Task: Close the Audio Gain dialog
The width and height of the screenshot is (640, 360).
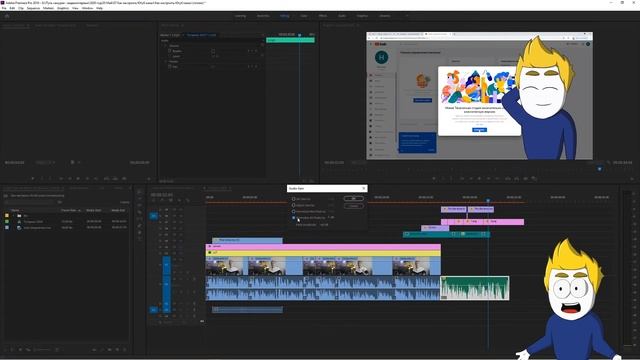Action: [x=364, y=188]
